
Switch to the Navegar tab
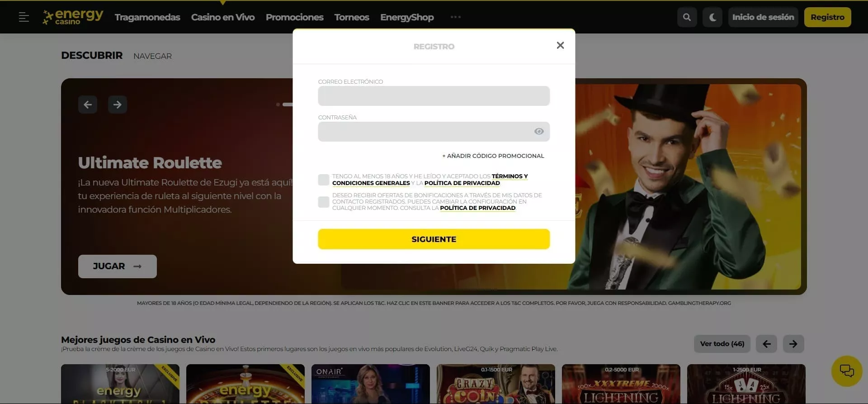click(152, 56)
